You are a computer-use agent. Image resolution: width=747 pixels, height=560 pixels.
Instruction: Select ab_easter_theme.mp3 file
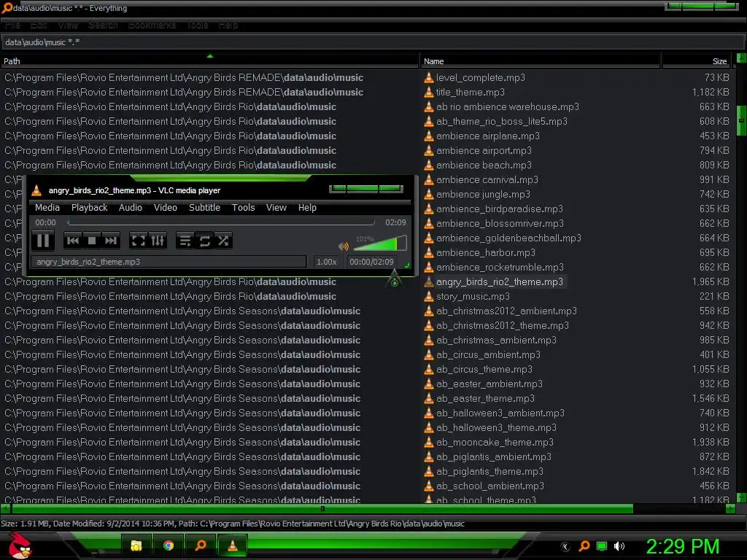[x=485, y=399]
